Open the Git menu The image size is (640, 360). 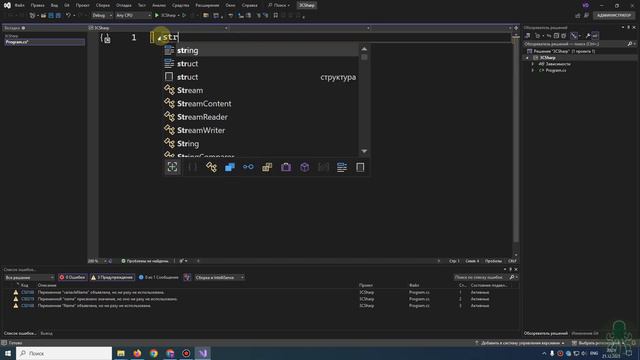67,5
